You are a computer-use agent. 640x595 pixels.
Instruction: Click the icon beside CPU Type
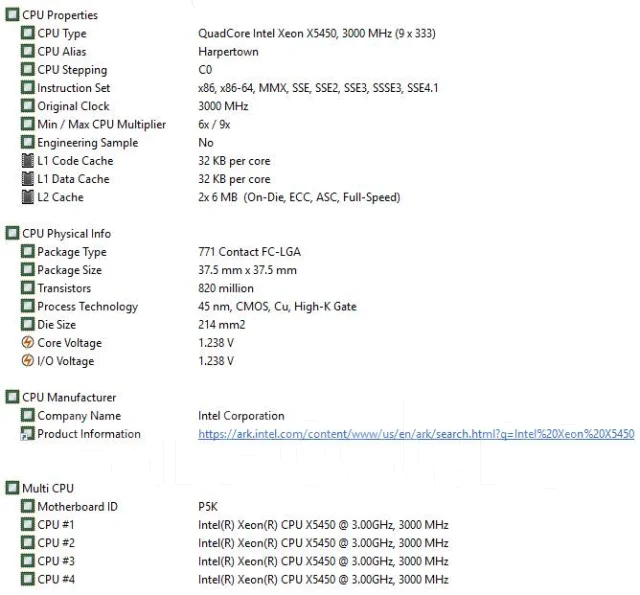[27, 33]
